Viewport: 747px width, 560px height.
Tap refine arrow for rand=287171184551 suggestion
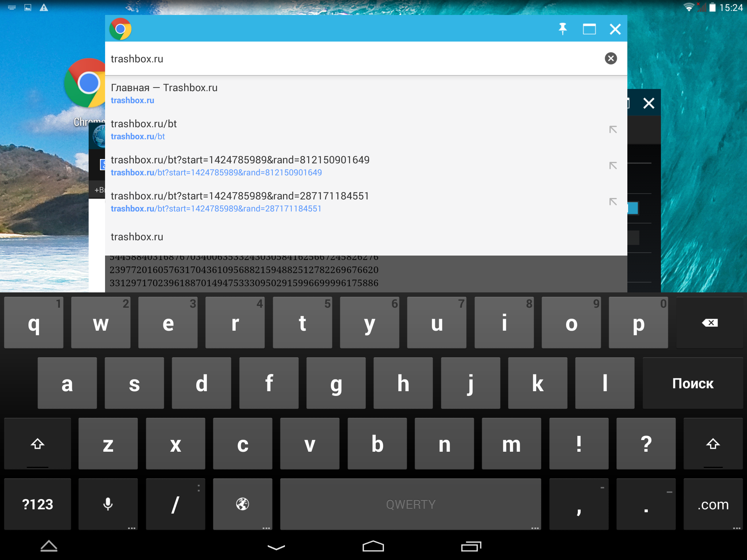coord(613,202)
